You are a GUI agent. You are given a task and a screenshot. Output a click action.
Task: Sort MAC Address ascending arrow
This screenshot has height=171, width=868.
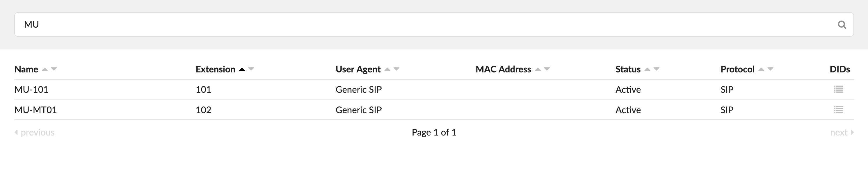(538, 69)
